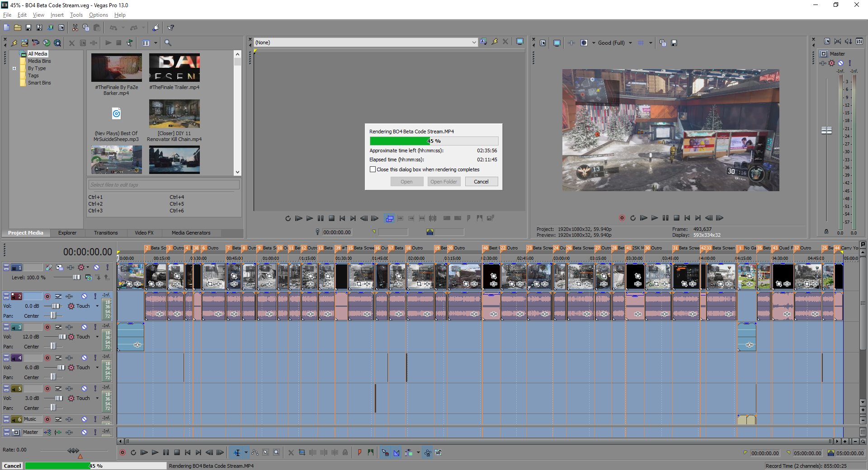Toggle Automatic Crossfades button
868x470 pixels.
(396, 452)
